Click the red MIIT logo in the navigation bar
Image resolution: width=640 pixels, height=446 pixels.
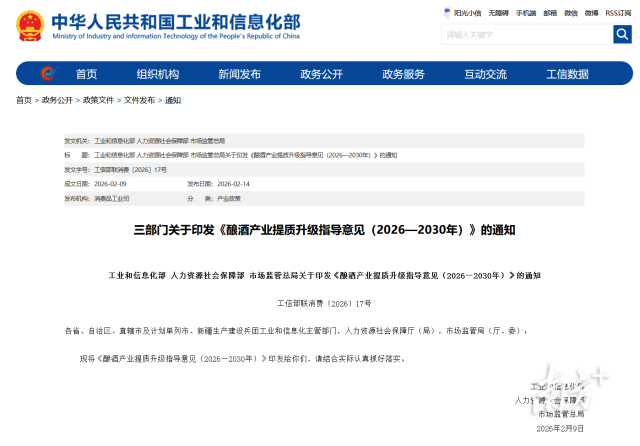pos(47,73)
